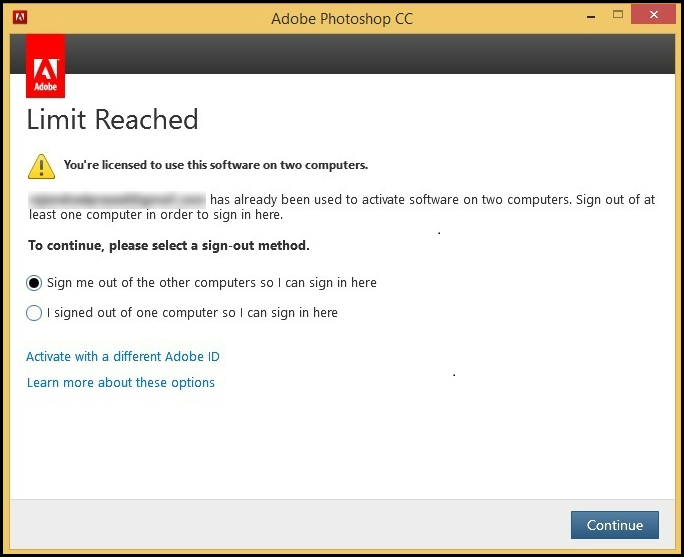The width and height of the screenshot is (684, 557).
Task: Choose the "I signed out of one computer" radio button
Action: (x=35, y=313)
